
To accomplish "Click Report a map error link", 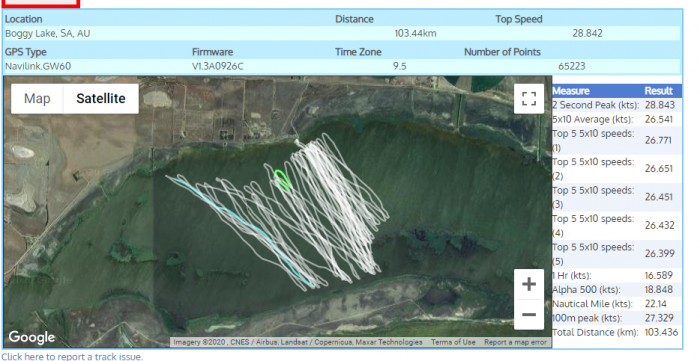I will [515, 342].
